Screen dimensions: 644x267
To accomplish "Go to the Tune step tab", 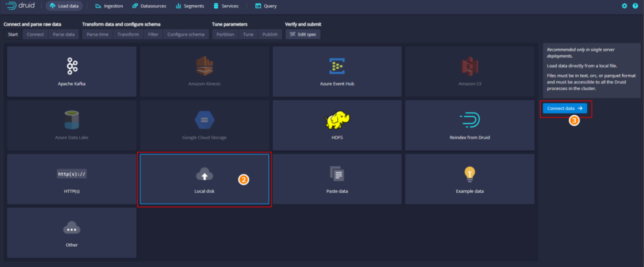I will (x=248, y=34).
